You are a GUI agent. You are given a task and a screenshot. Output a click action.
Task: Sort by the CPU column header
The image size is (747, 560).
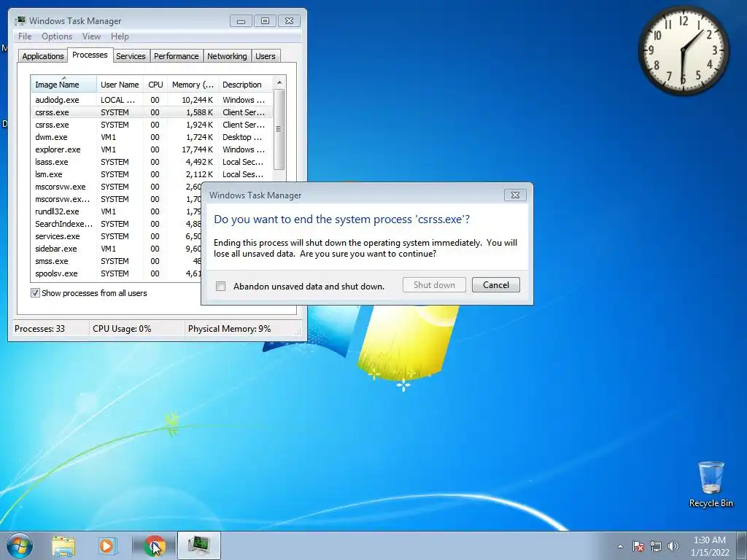(155, 85)
